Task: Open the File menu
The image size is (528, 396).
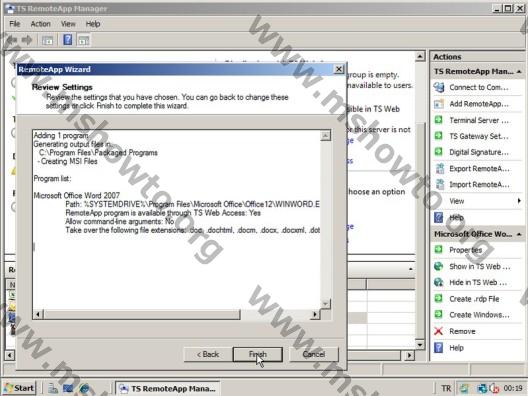Action: pos(14,24)
